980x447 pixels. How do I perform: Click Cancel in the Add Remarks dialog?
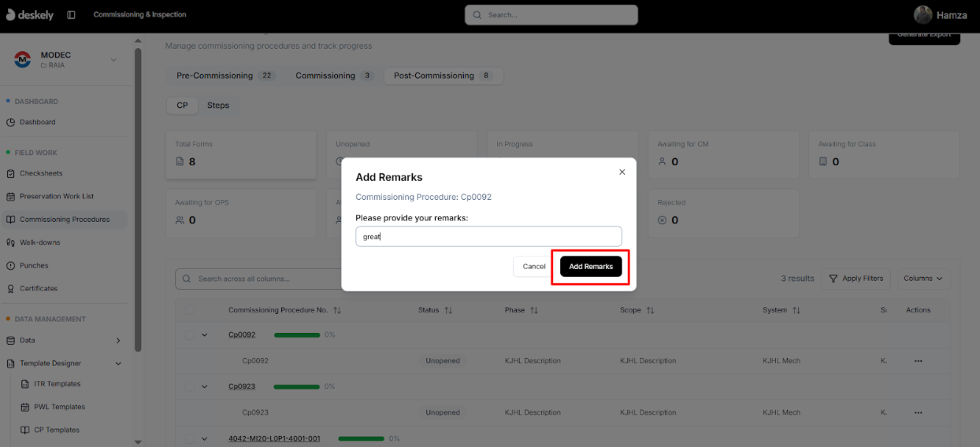(x=534, y=266)
